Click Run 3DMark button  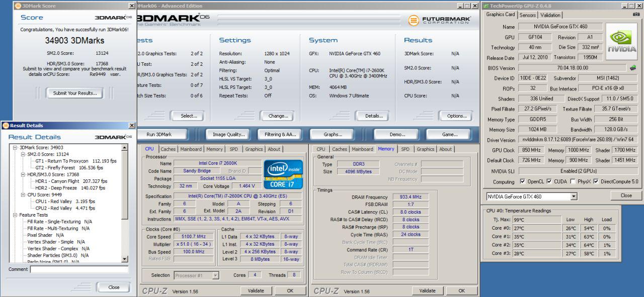click(159, 134)
